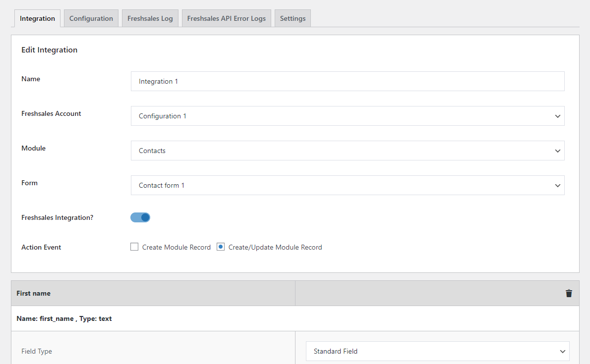Click the Form label
The image size is (590, 364).
[x=29, y=183]
